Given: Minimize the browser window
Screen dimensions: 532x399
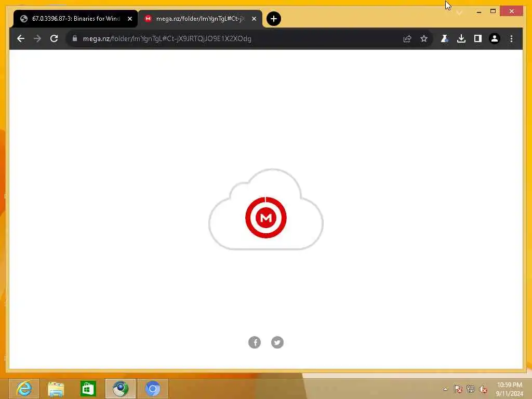Looking at the screenshot, I should point(478,11).
